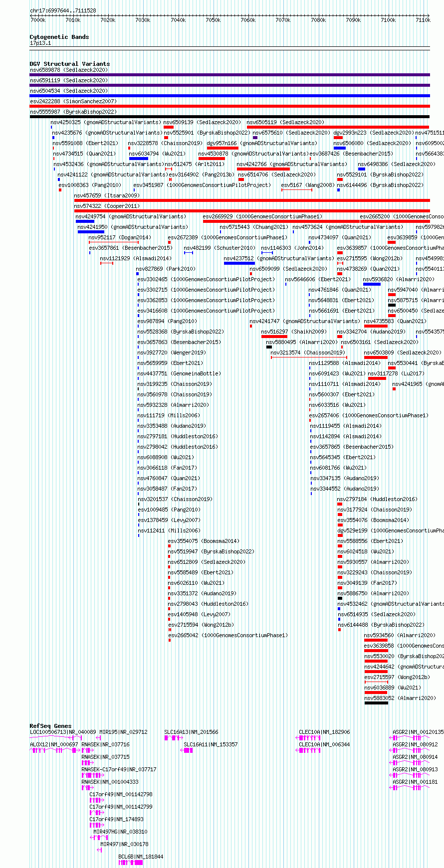Select the chr17:6997644..7111528 coordinate label
This screenshot has height=868, width=444.
tap(63, 10)
